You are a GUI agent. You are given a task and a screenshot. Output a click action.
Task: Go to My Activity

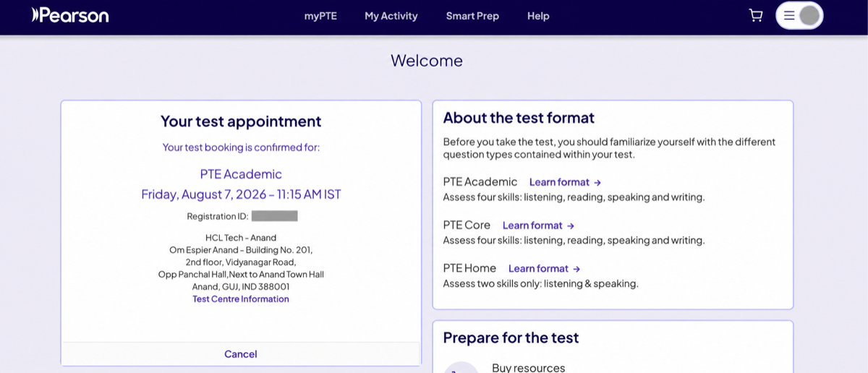391,16
